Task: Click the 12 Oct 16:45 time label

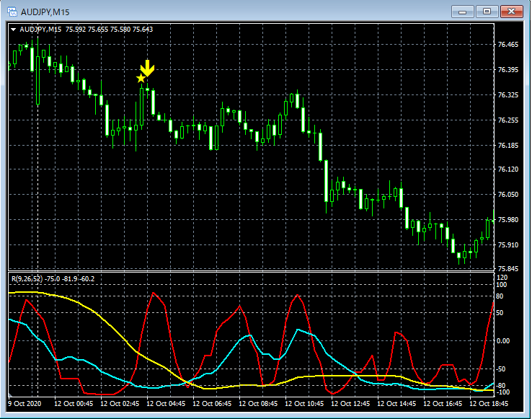Action: 443,403
